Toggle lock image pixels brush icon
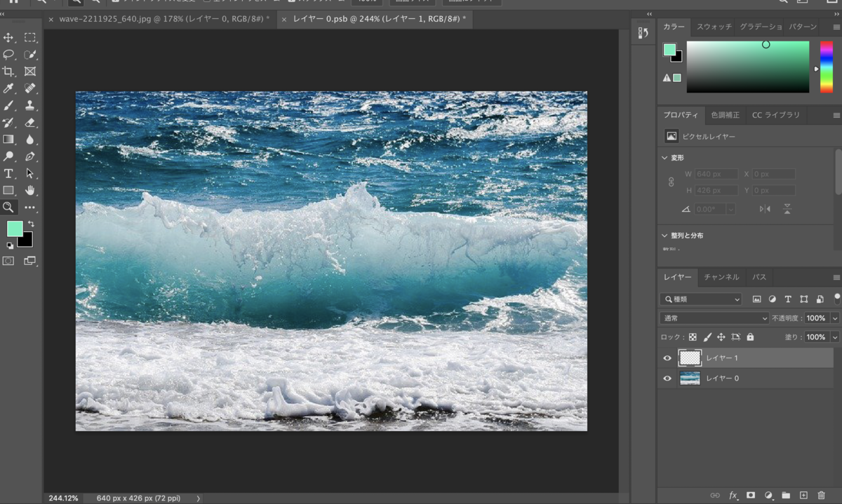842x504 pixels. click(x=707, y=337)
